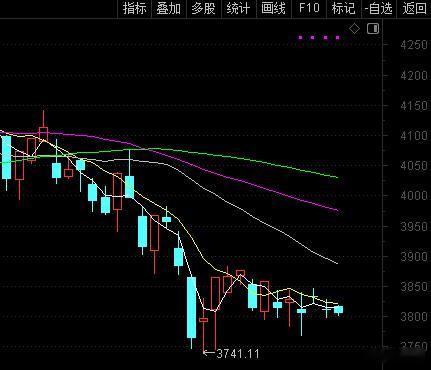Click -自选 to remove from watchlist
Viewport: 431px width, 370px height.
[378, 8]
